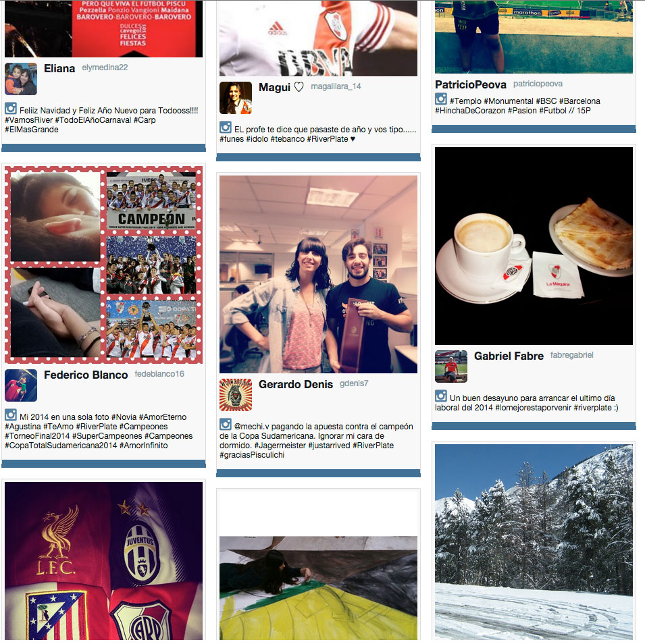Click the Instagram icon in Gerardo Denis's post
The height and width of the screenshot is (644, 645).
tap(226, 425)
